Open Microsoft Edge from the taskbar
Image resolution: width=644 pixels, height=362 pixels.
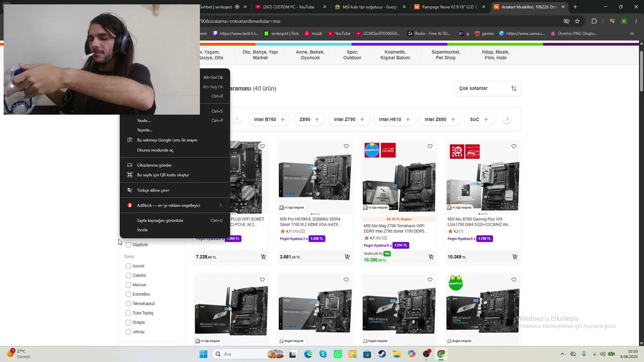[x=308, y=354]
